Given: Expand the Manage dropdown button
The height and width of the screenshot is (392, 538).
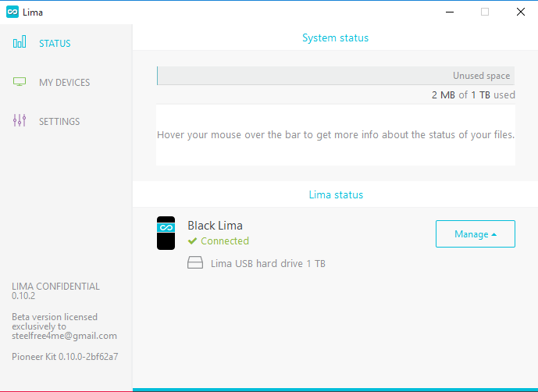Looking at the screenshot, I should [476, 233].
